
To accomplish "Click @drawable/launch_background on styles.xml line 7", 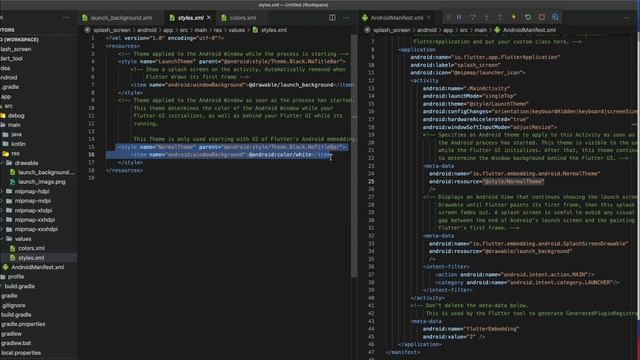I will [291, 84].
